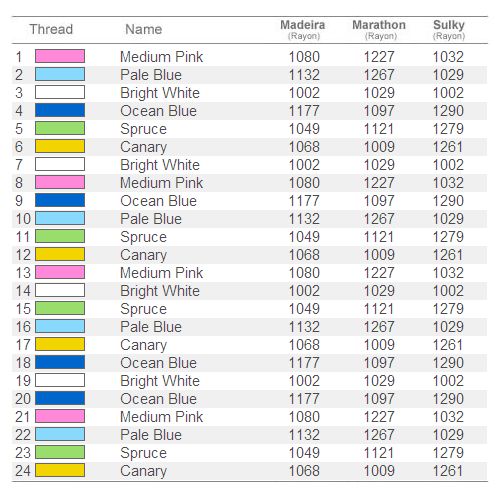Choose the Ocean Blue swatch for thread 20
The image size is (500, 492).
coord(60,398)
